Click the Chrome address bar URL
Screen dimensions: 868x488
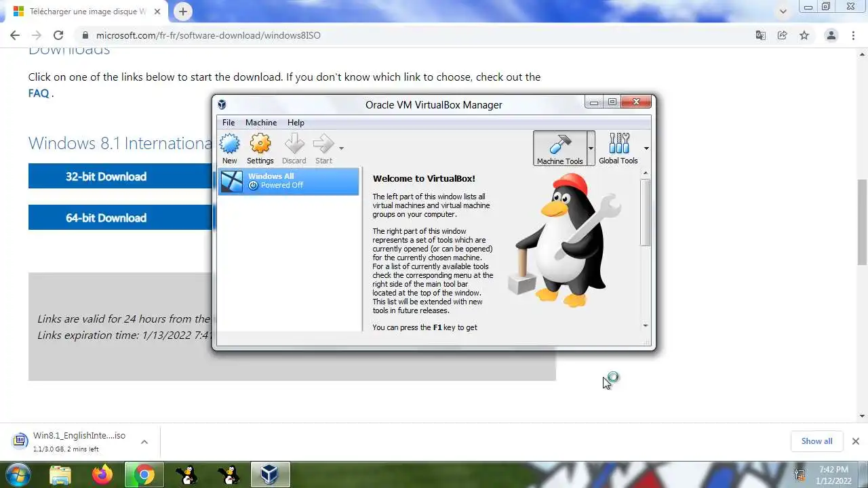(208, 35)
